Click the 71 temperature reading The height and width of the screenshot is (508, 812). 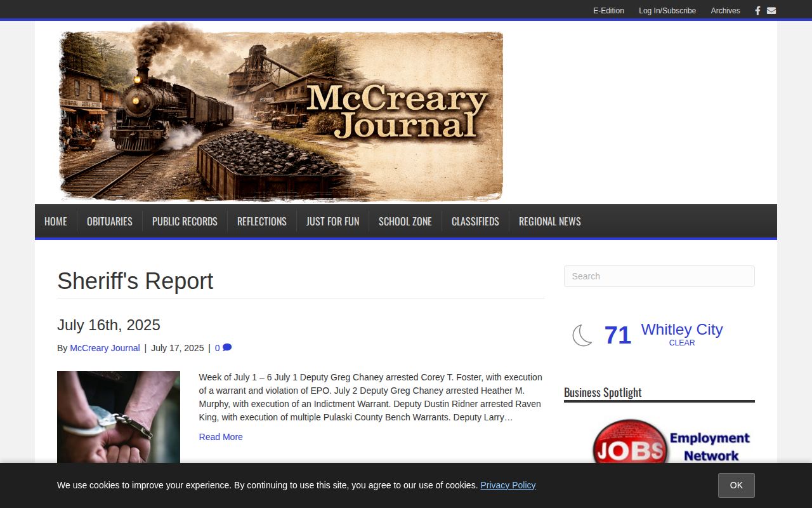coord(617,335)
